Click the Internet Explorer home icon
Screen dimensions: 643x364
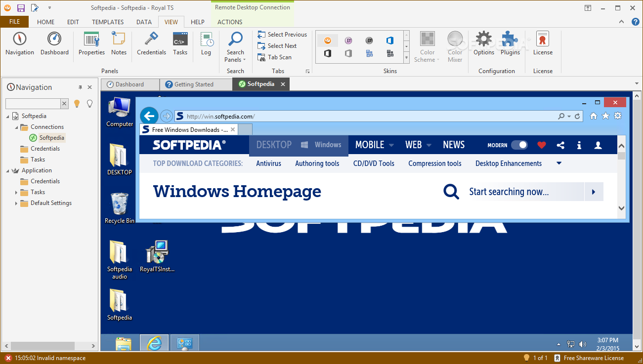click(594, 116)
